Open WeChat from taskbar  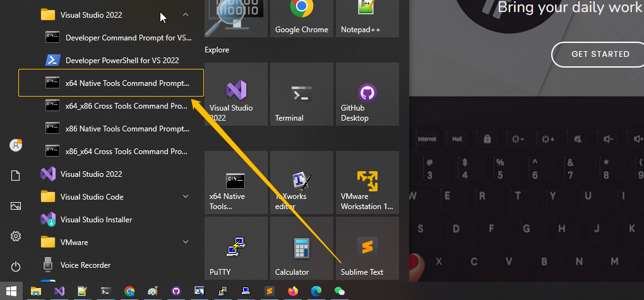pos(340,291)
